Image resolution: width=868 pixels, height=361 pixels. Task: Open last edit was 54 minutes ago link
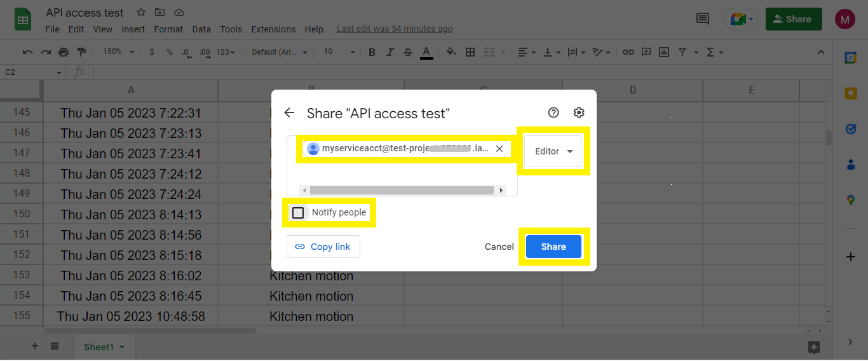pyautogui.click(x=395, y=29)
